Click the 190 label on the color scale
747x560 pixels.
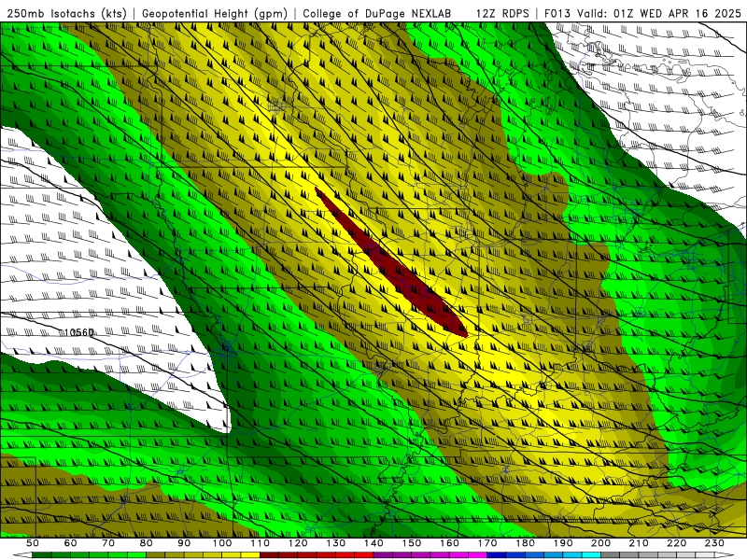pyautogui.click(x=563, y=543)
